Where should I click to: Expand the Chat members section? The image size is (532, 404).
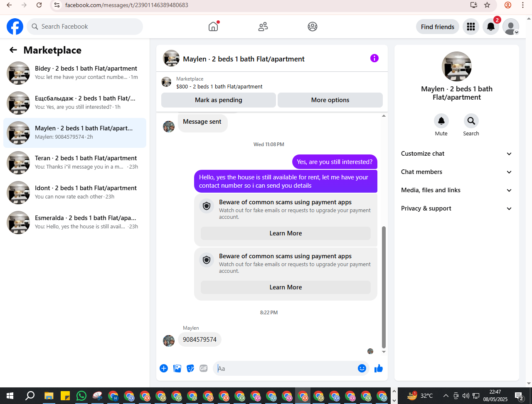457,172
